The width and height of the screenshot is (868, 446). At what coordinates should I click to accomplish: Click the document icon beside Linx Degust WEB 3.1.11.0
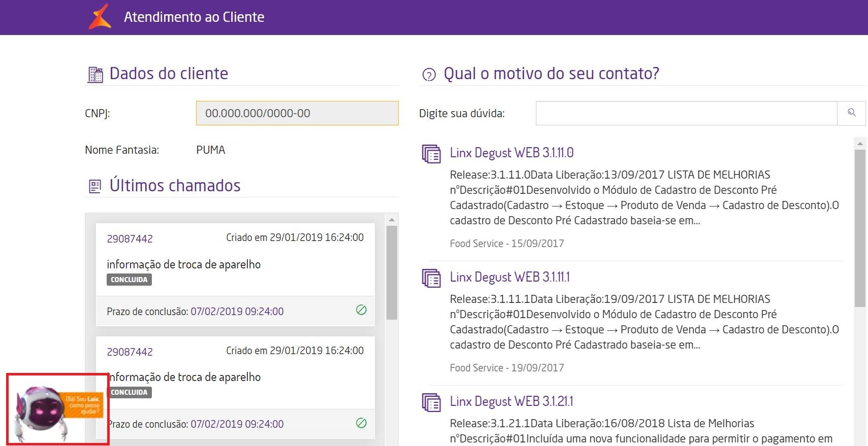coord(431,153)
